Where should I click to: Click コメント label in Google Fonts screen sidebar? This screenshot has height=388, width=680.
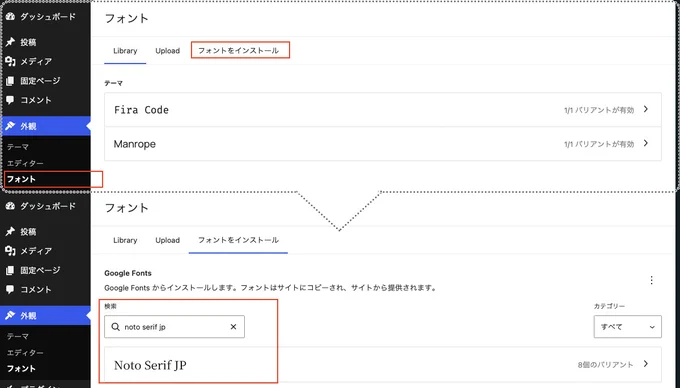pos(36,290)
